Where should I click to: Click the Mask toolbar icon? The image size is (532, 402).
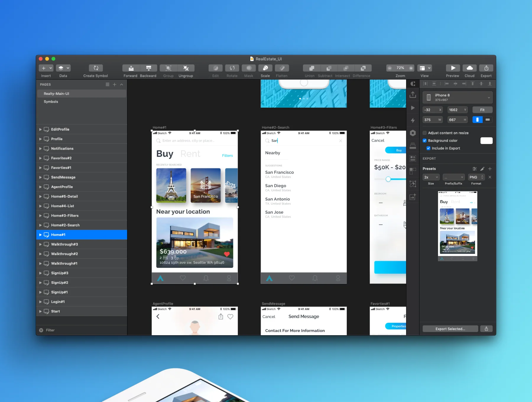tap(249, 68)
